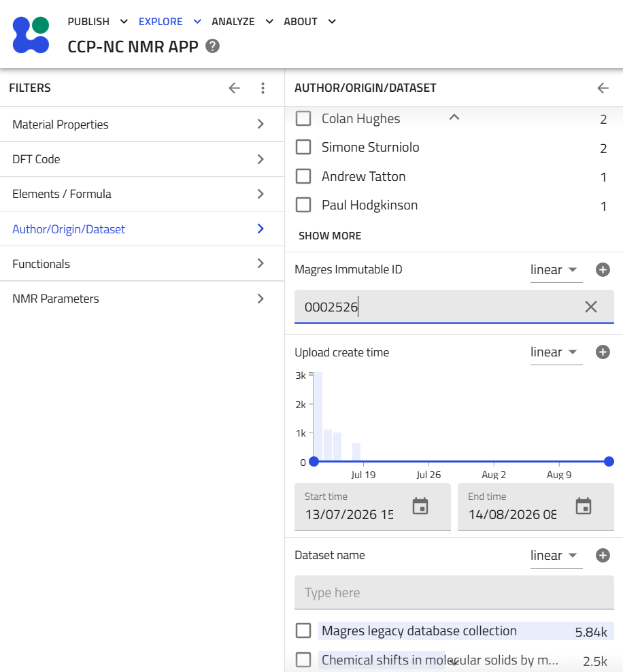Check the Paul Hodgkinson author checkbox
Viewport: 623px width, 672px height.
point(303,205)
